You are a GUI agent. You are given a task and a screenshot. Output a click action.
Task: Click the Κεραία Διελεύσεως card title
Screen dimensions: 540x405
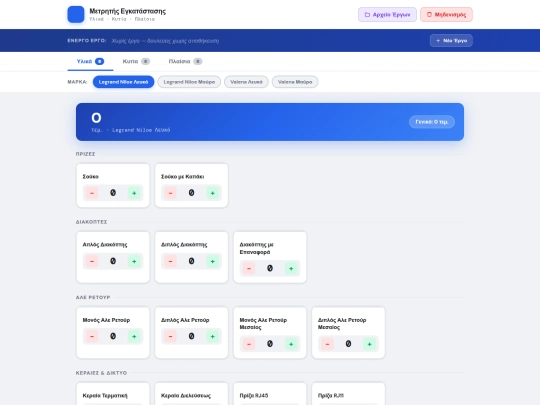click(186, 395)
